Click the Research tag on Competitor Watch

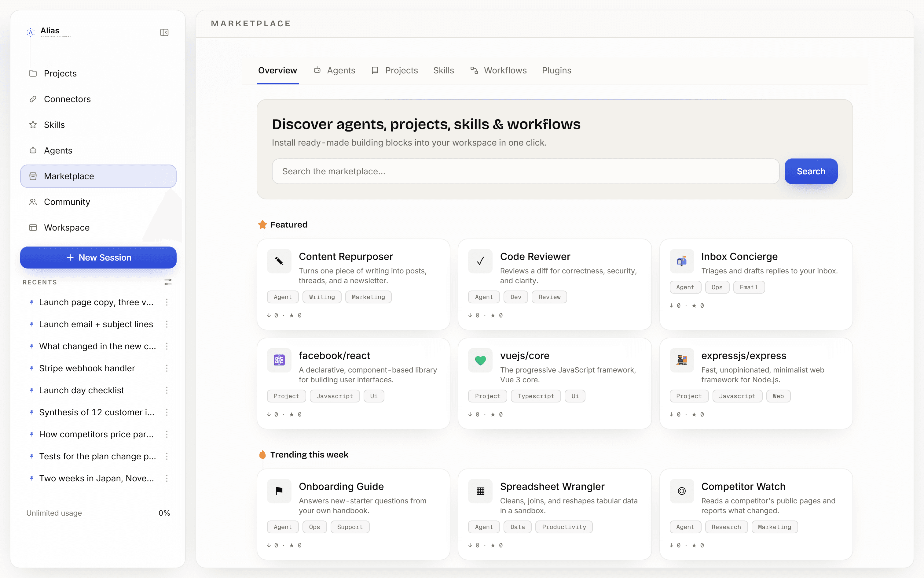tap(726, 527)
